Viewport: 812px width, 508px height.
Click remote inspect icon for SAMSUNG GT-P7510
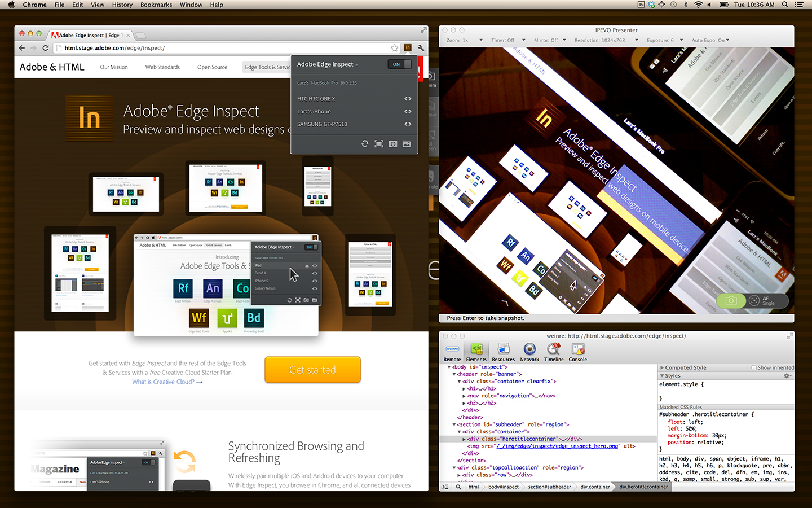pyautogui.click(x=408, y=124)
